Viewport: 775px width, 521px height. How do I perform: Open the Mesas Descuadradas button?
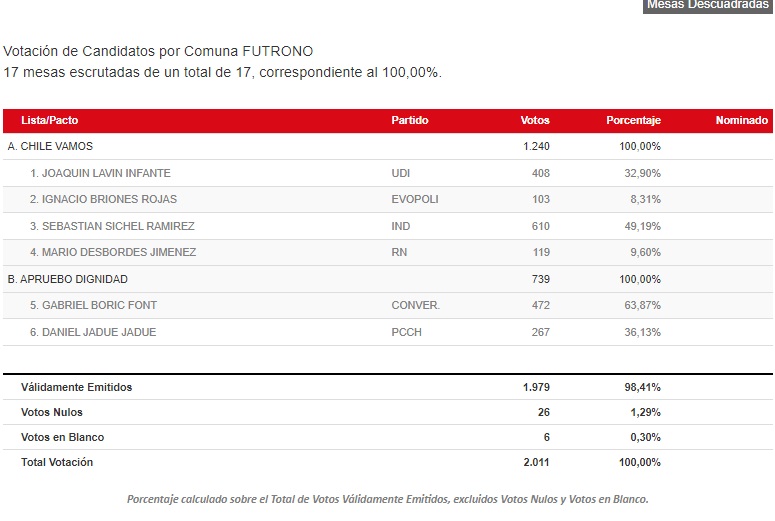(x=708, y=6)
